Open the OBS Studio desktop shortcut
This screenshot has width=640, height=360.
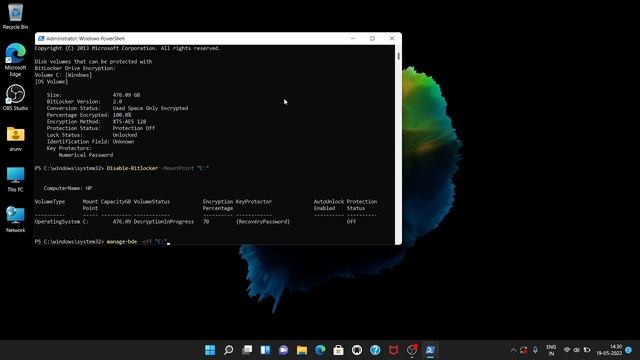16,98
